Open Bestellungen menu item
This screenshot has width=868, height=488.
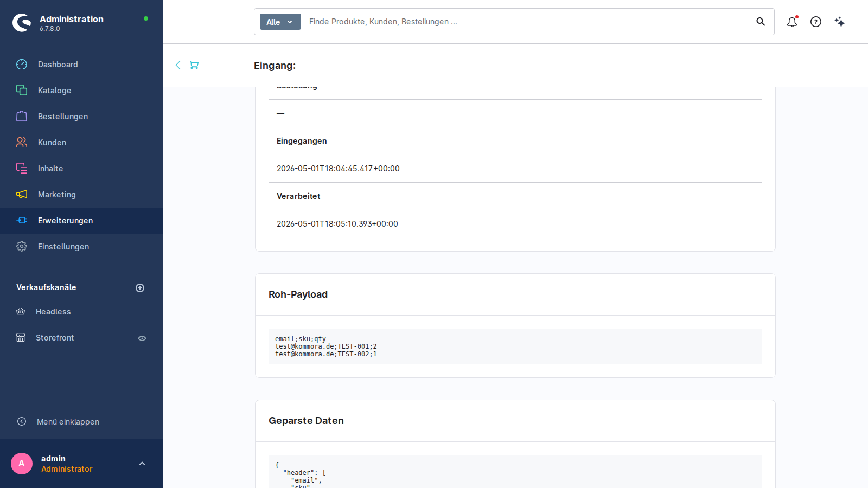click(x=81, y=117)
